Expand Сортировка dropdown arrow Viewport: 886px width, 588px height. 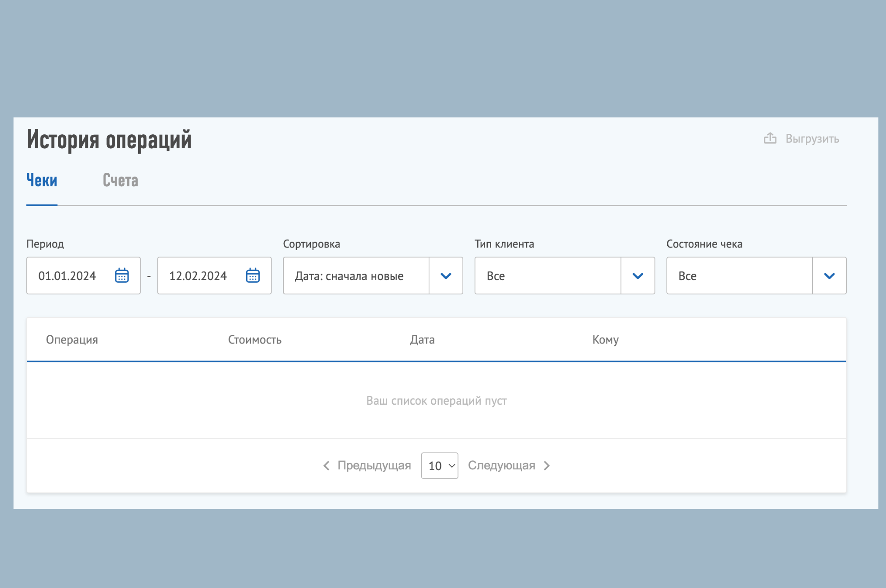[446, 276]
